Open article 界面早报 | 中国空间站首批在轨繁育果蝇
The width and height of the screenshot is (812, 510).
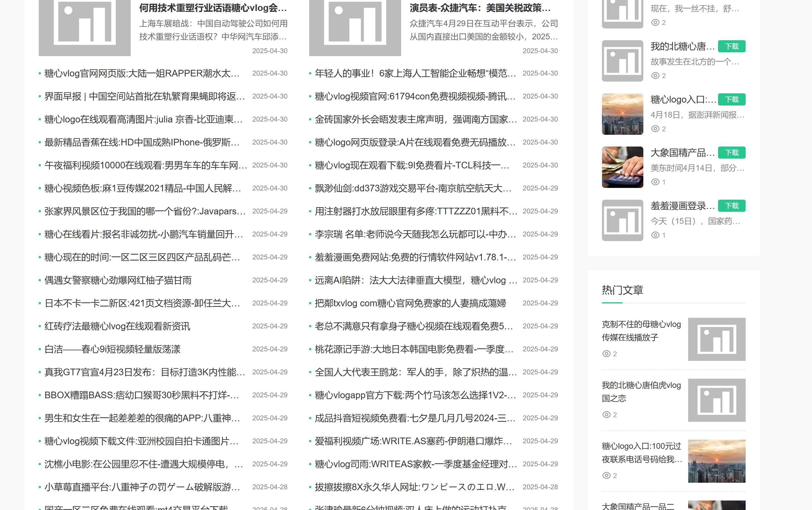click(x=144, y=97)
